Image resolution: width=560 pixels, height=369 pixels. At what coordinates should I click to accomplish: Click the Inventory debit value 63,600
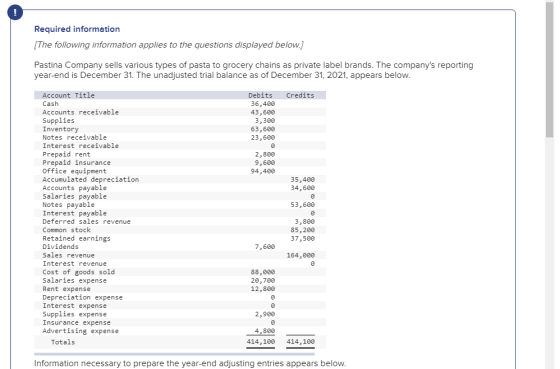(263, 129)
